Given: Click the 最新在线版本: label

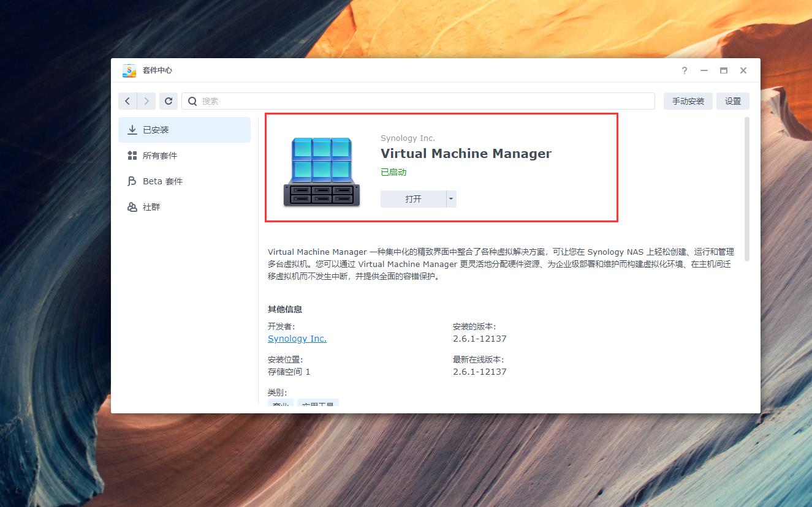Looking at the screenshot, I should click(x=479, y=359).
